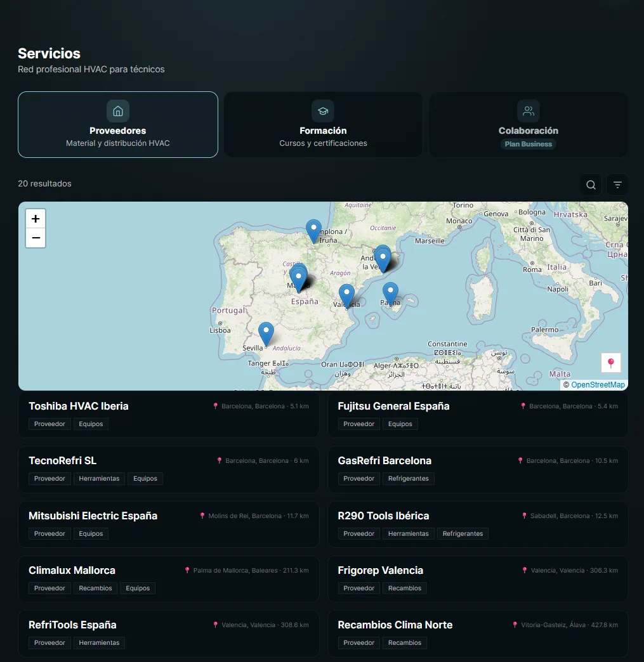The image size is (644, 662).
Task: Select the map marker over Palma
Action: 390,294
